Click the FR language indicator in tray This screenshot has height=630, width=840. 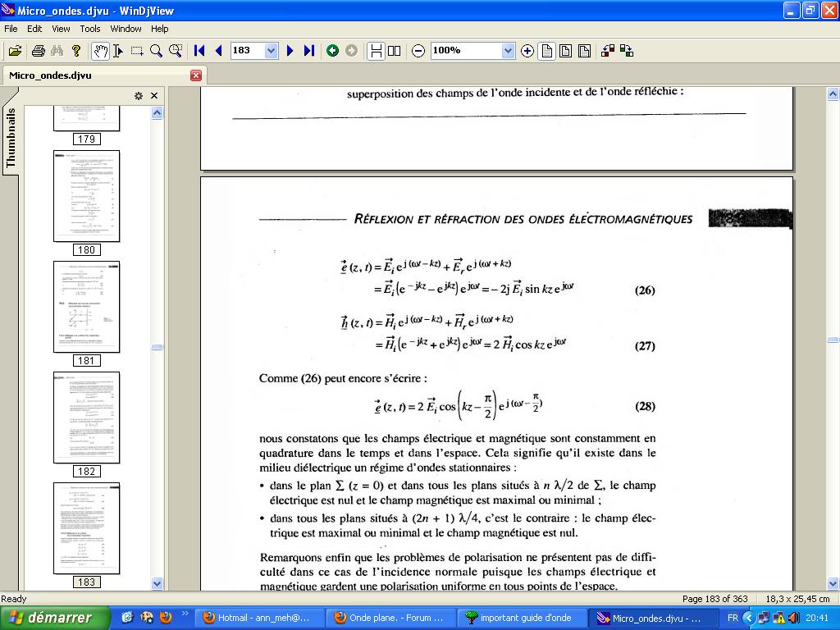click(x=733, y=618)
